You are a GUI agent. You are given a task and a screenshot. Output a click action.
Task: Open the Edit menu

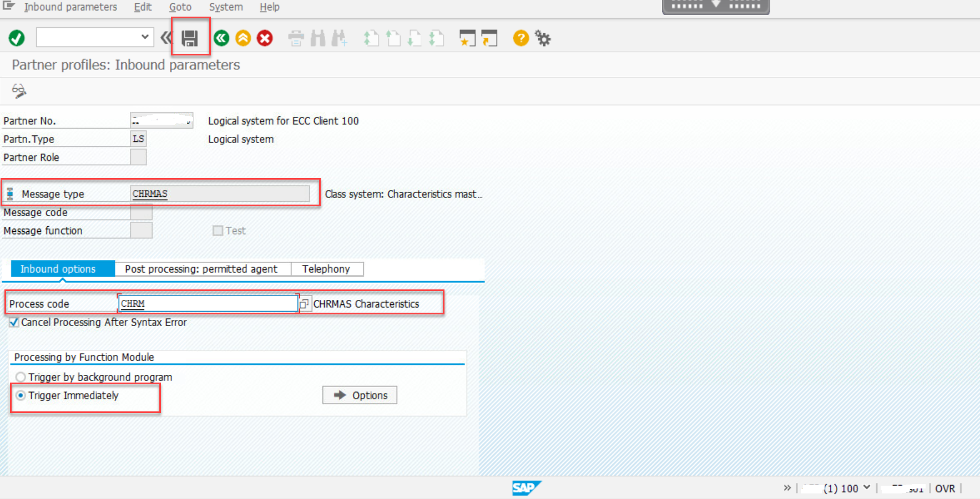143,7
